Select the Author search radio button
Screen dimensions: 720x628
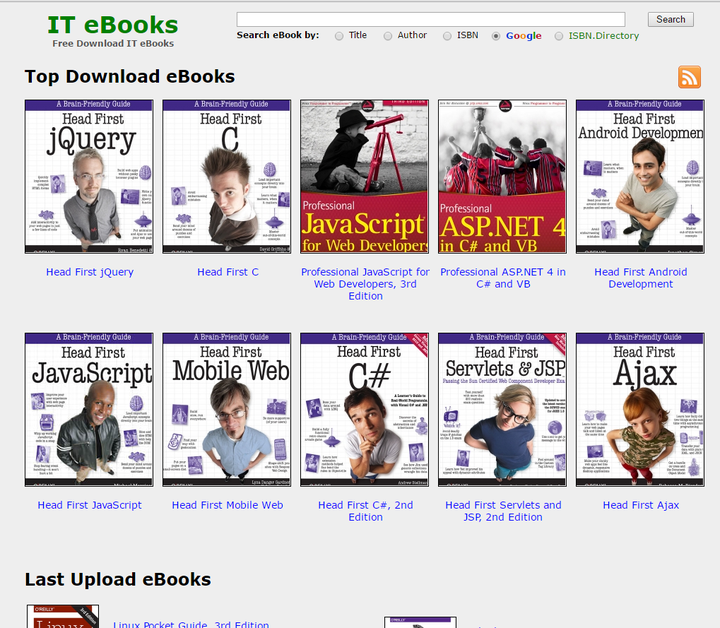[x=388, y=36]
